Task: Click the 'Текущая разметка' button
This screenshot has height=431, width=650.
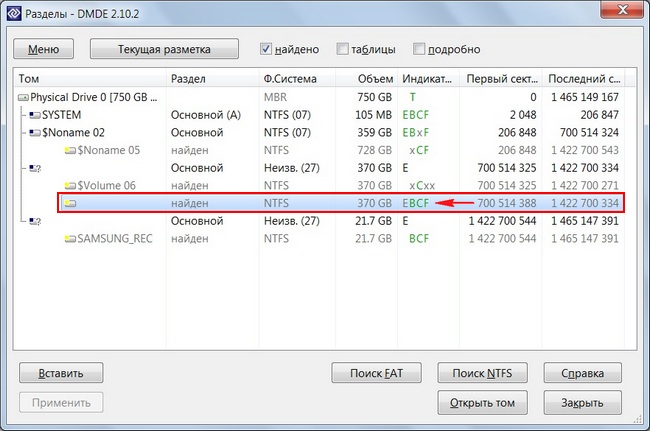Action: [x=164, y=49]
